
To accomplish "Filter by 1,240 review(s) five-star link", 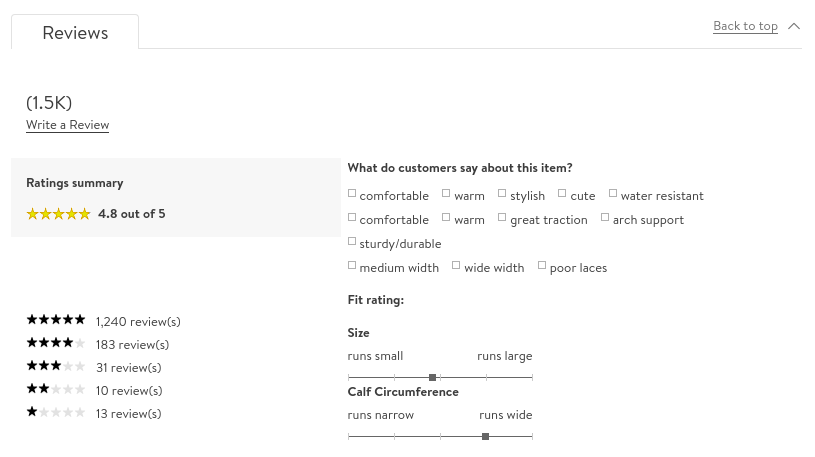I will [138, 321].
